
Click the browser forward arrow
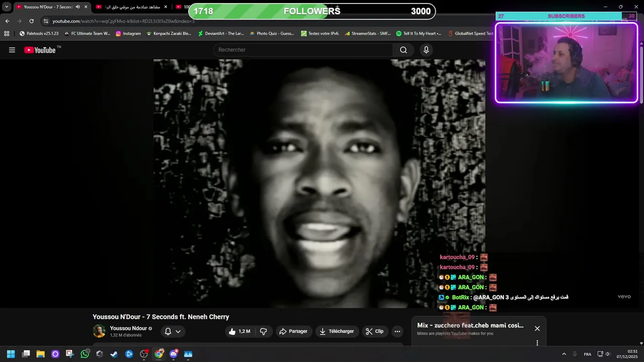tap(19, 21)
